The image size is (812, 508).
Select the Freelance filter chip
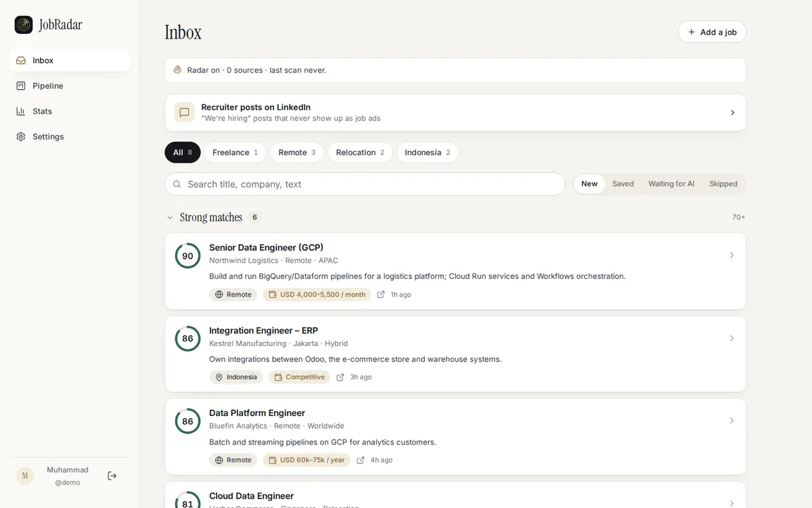tap(235, 152)
